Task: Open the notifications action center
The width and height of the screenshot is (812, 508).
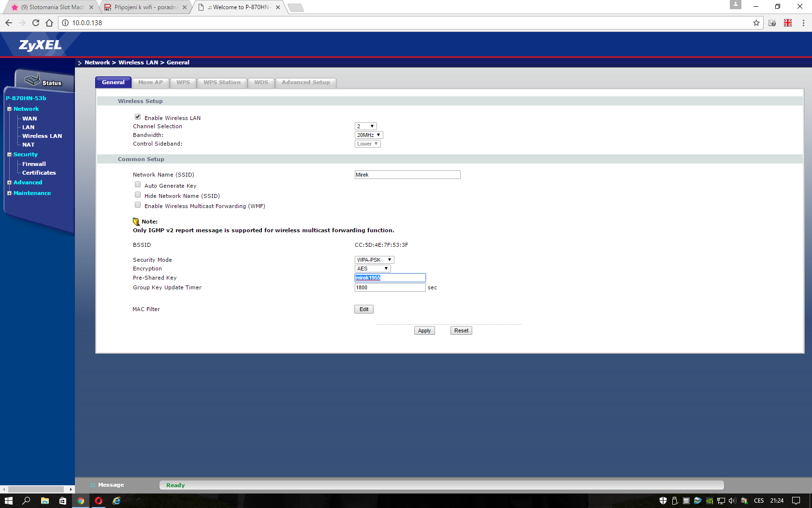Action: point(796,501)
